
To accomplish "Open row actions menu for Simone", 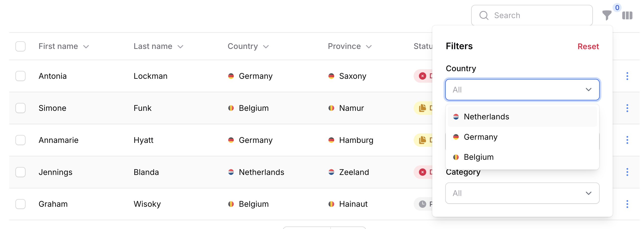I will [627, 108].
